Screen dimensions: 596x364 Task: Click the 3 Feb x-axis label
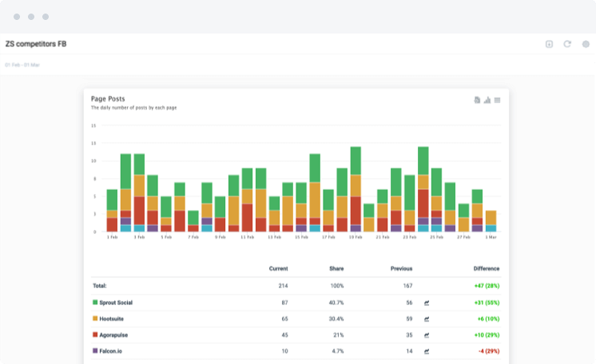(x=139, y=237)
